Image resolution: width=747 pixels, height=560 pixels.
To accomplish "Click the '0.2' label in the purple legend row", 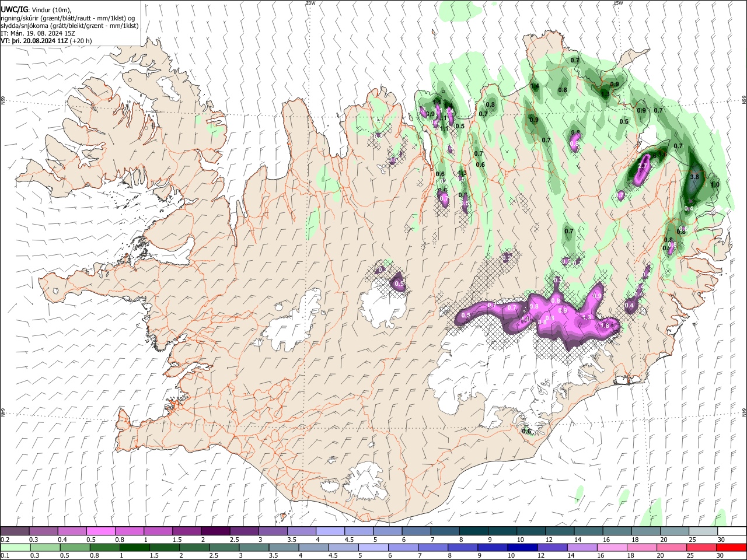I will coord(5,539).
